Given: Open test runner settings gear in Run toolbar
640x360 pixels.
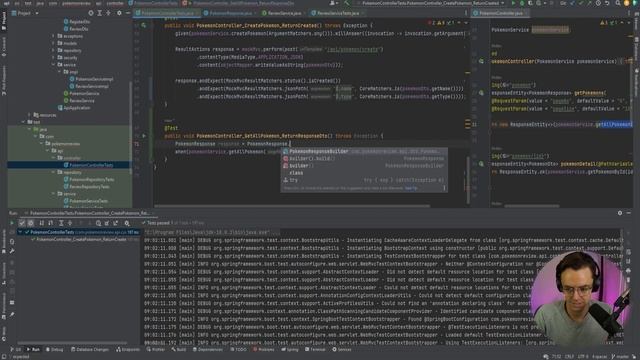Looking at the screenshot, I should [127, 223].
